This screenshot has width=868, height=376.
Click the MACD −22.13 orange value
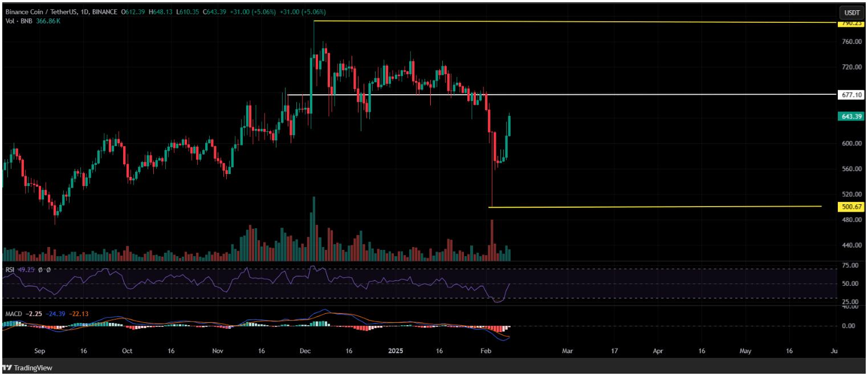tap(79, 314)
